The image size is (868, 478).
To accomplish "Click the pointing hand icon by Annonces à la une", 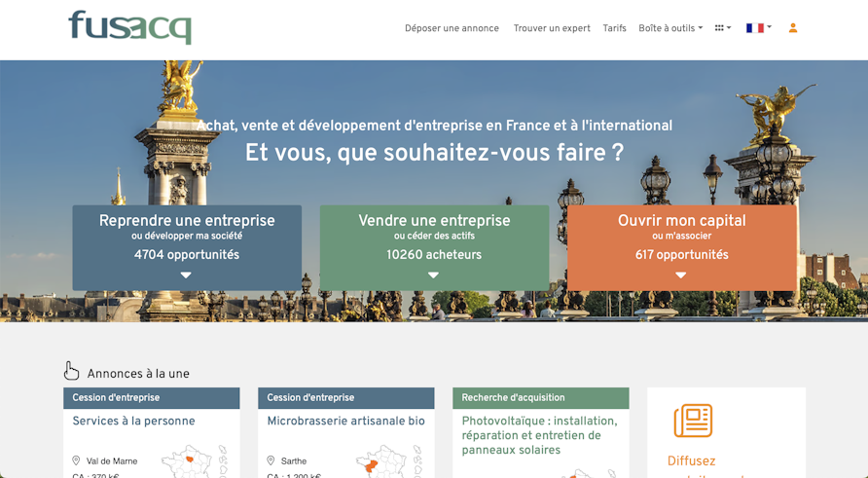I will (x=71, y=371).
